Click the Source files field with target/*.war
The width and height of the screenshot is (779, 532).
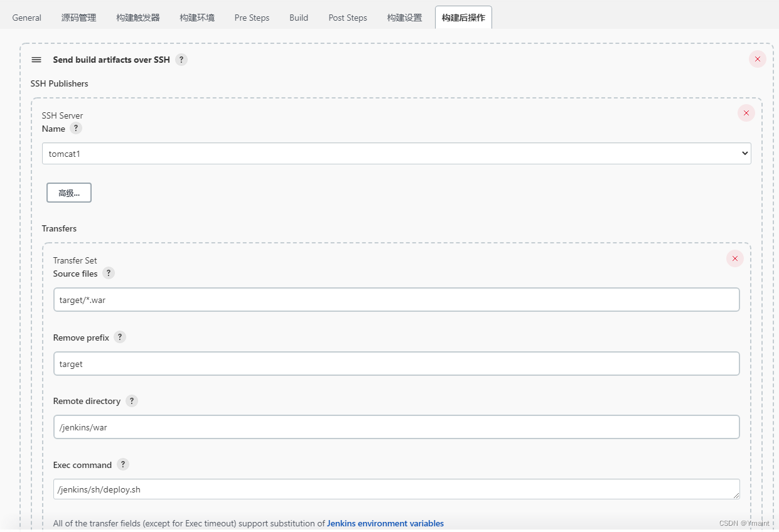coord(397,300)
